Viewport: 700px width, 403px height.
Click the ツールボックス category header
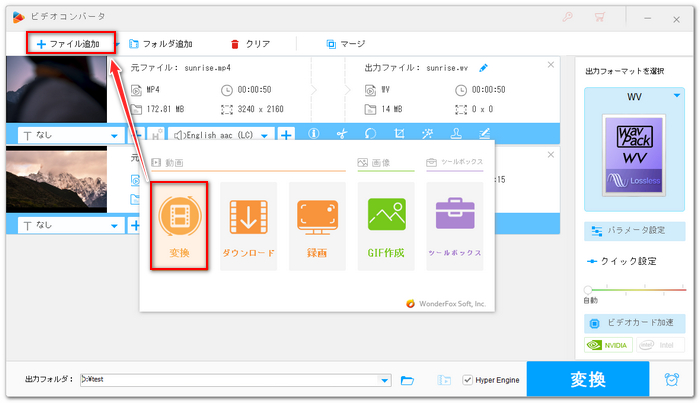455,162
